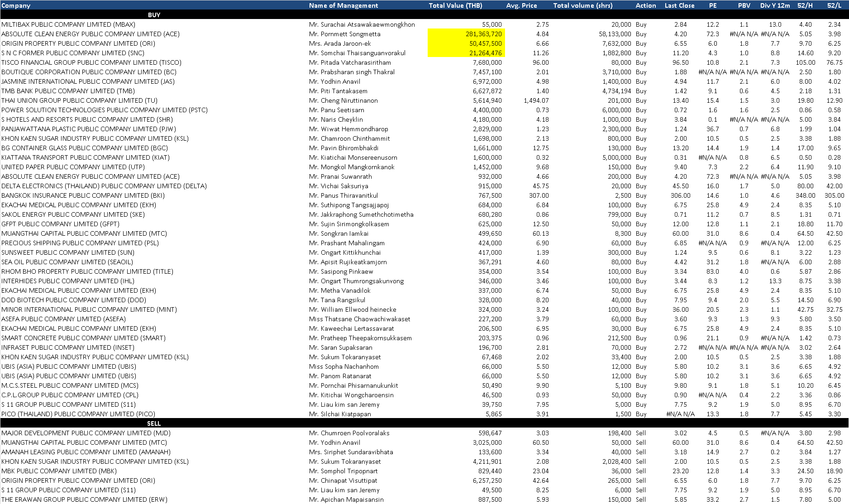Select PICO (THAILAND) company cell

click(x=78, y=414)
